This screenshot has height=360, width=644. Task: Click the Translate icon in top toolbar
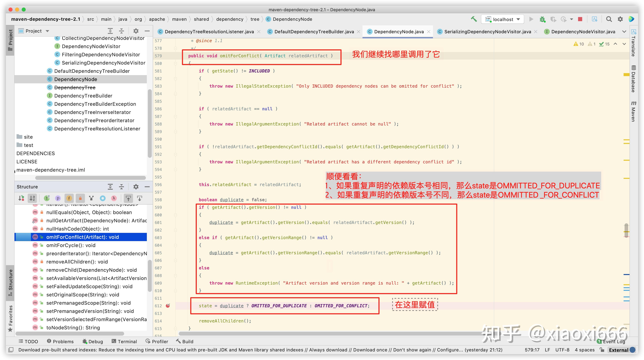594,19
